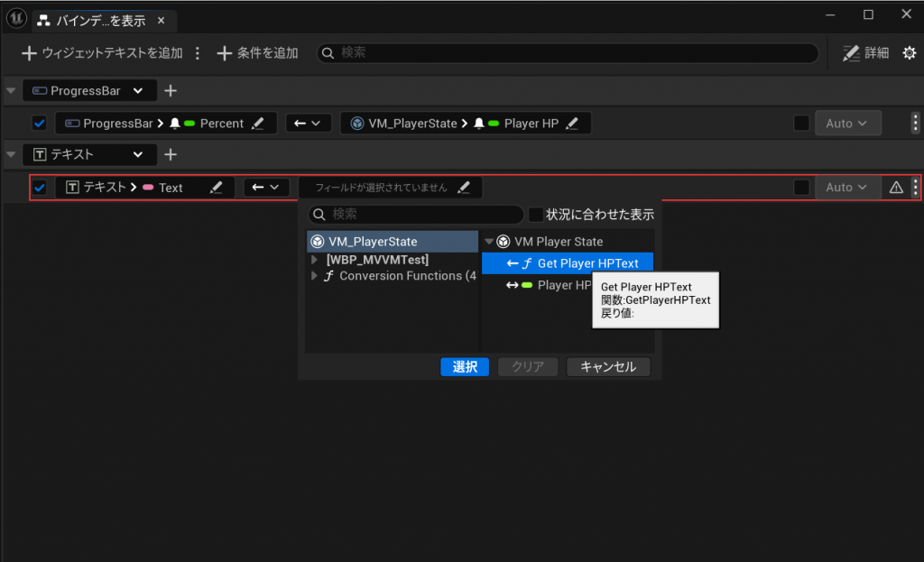
Task: Click pencil icon next to Percent field
Action: (x=258, y=124)
